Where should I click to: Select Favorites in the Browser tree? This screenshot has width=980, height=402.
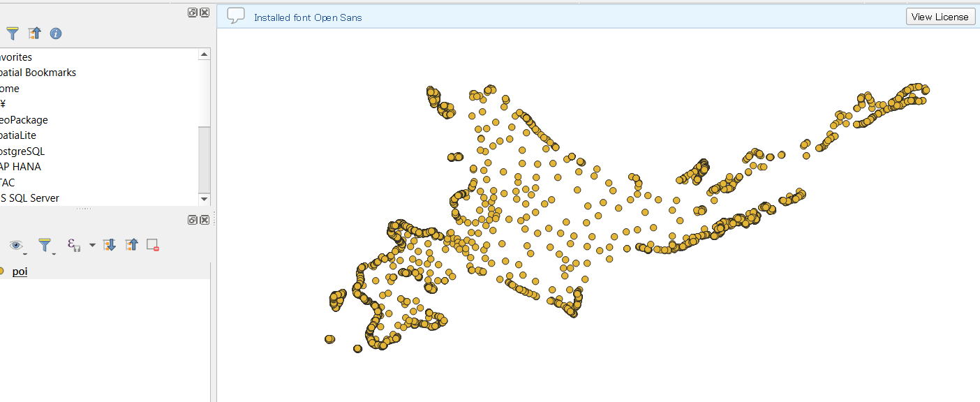tap(15, 57)
